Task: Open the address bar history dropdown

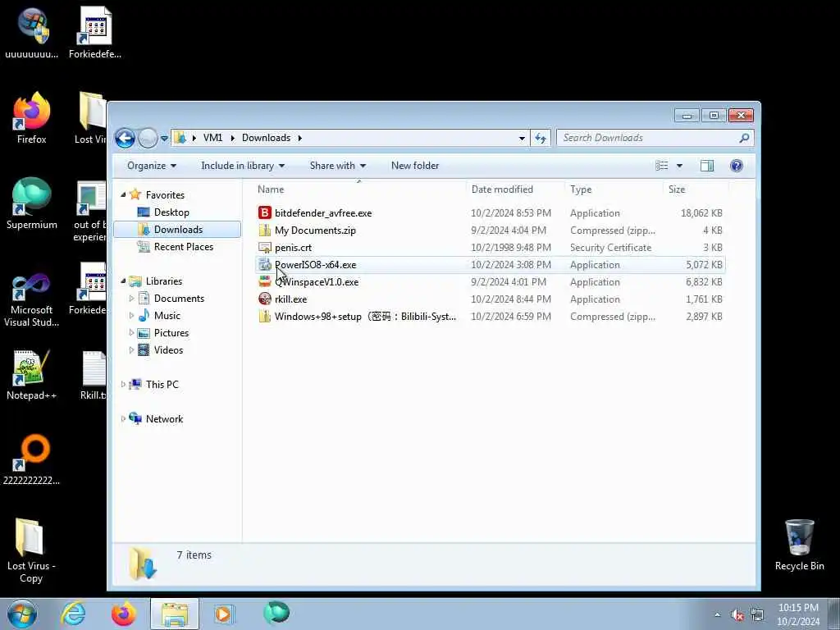Action: point(522,138)
